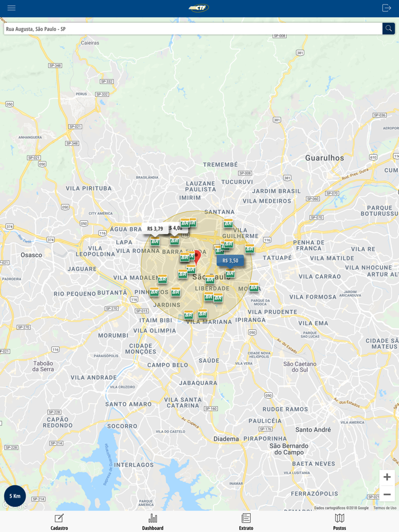Screen dimensions: 399x532
Task: Switch to the Postos tab
Action: [340, 522]
